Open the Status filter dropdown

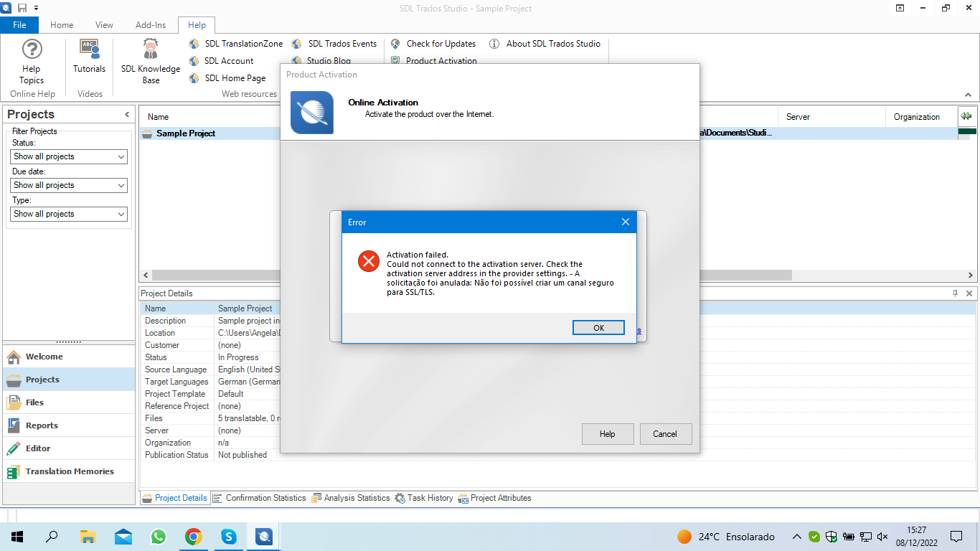pyautogui.click(x=68, y=156)
